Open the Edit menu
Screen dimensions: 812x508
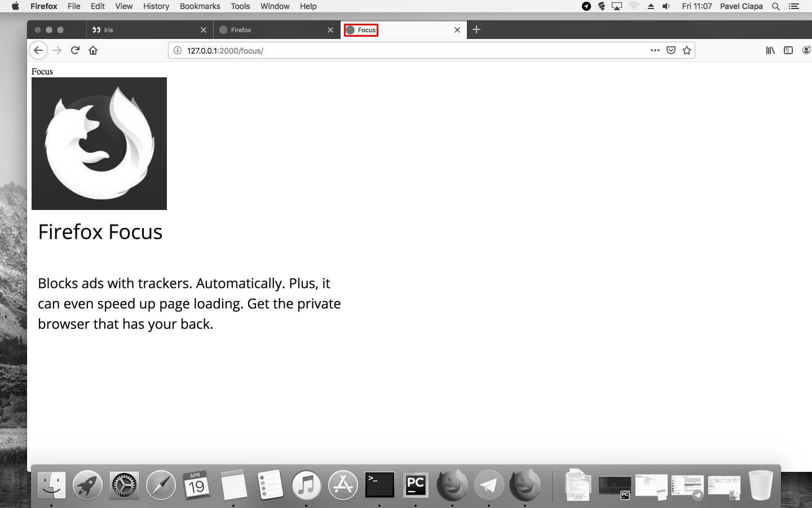pyautogui.click(x=98, y=6)
